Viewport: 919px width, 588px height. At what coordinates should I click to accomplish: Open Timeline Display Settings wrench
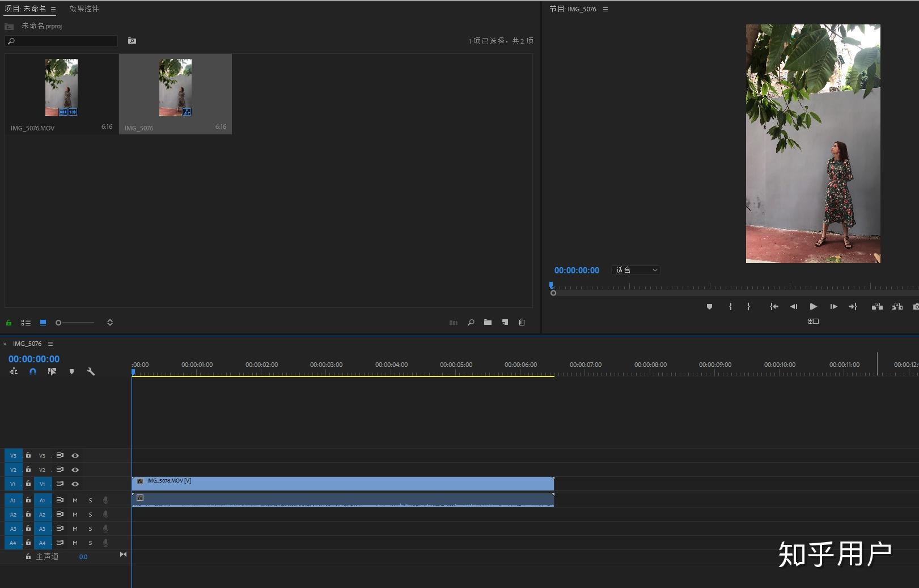pyautogui.click(x=91, y=371)
